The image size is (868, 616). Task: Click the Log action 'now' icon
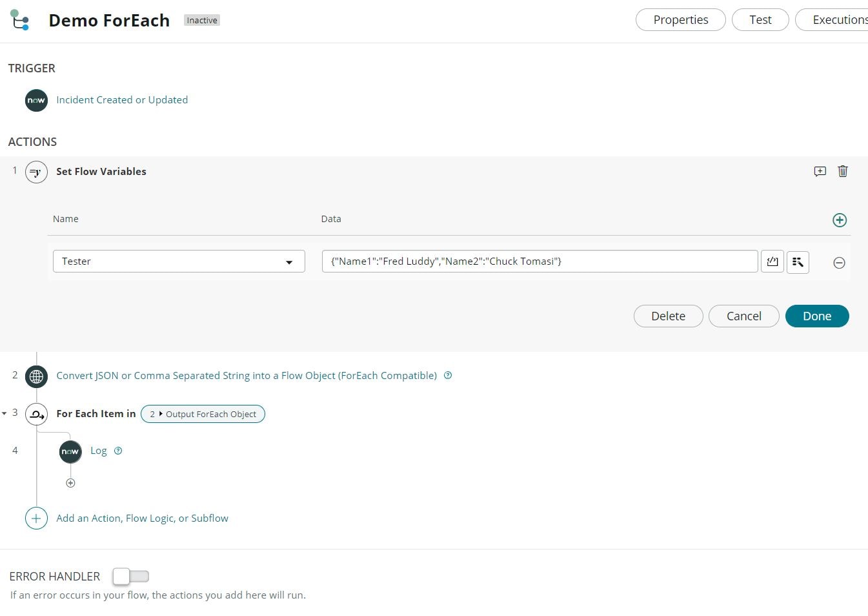coord(70,451)
